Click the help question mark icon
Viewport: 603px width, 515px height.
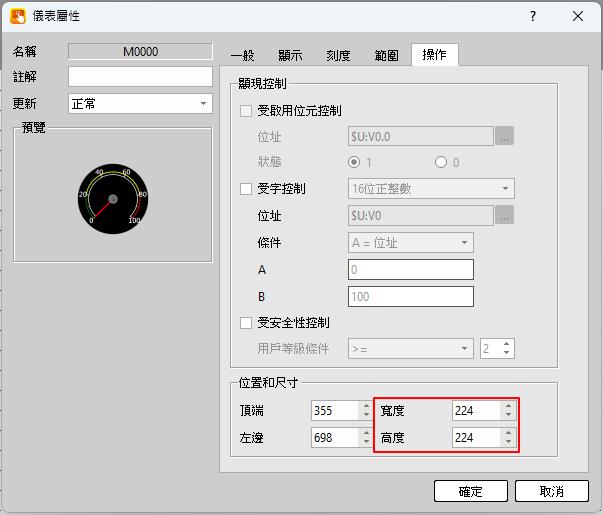point(532,17)
